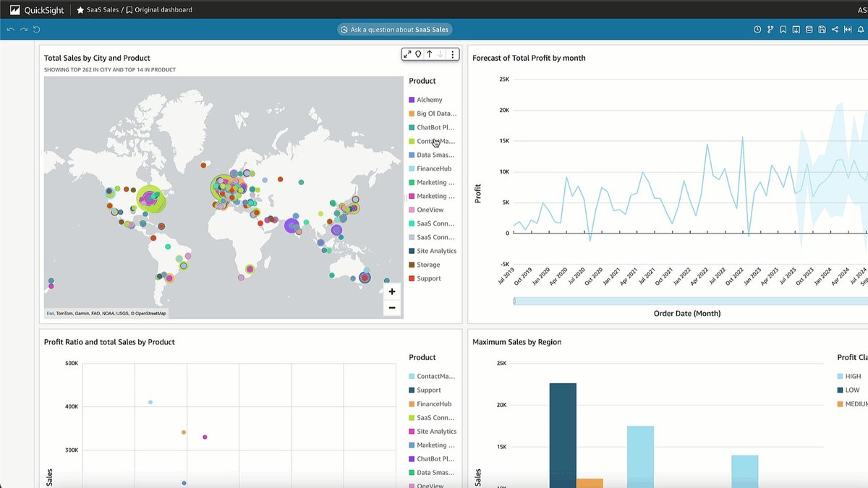Click the up arrow drill-up icon

[x=429, y=54]
